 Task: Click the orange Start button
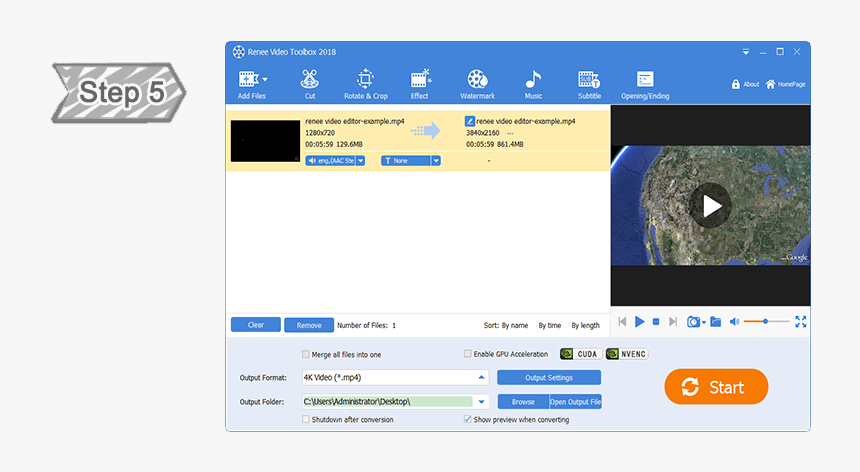tap(716, 386)
